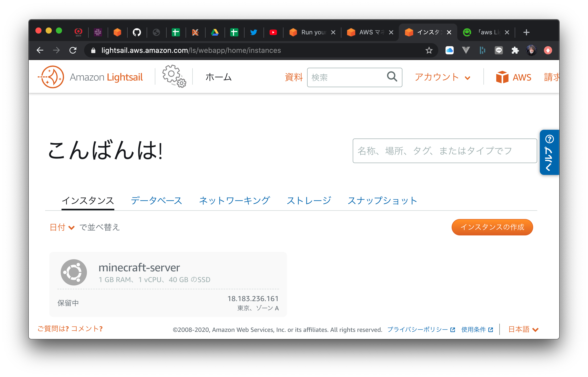588x377 pixels.
Task: Reload the page with refresh icon
Action: [73, 50]
